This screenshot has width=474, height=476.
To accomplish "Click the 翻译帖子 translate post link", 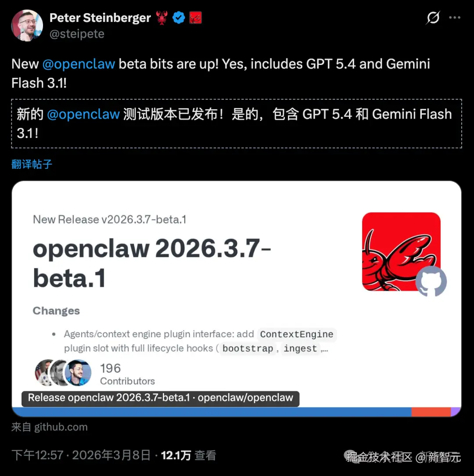I will [32, 164].
